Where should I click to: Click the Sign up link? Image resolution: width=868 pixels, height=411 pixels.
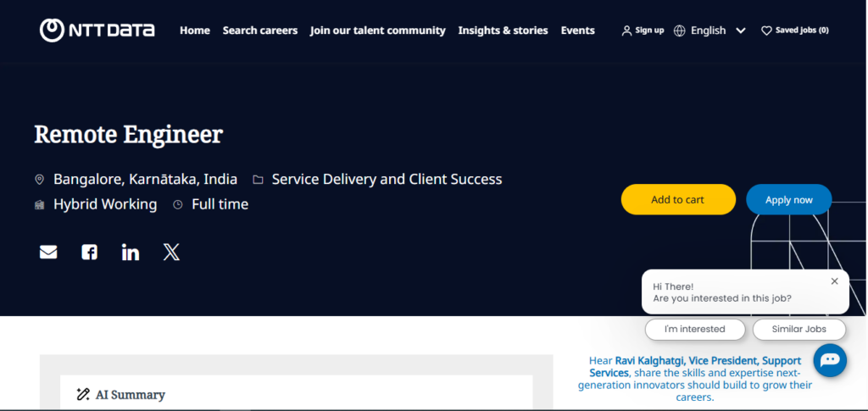point(649,31)
